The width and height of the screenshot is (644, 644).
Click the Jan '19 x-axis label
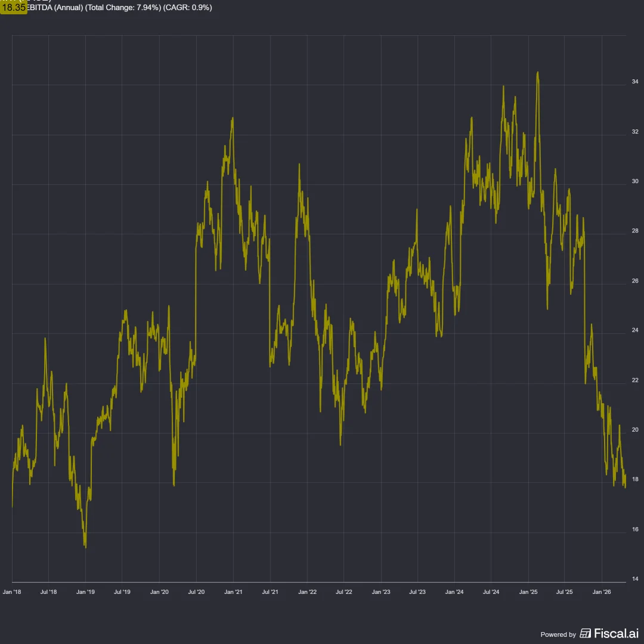coord(85,592)
